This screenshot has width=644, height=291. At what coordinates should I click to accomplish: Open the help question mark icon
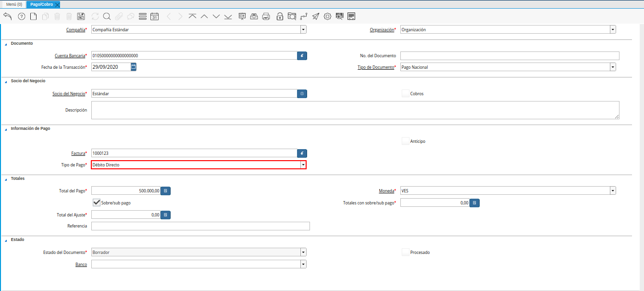(22, 16)
